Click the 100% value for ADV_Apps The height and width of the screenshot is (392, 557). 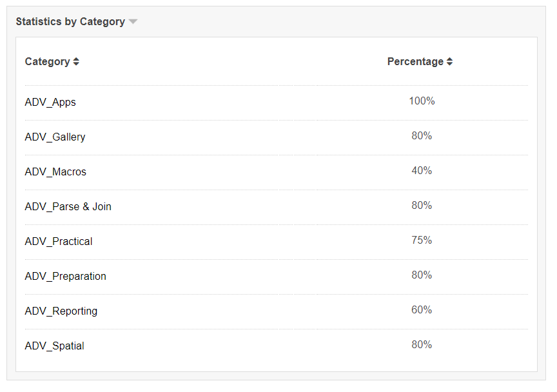click(x=422, y=101)
